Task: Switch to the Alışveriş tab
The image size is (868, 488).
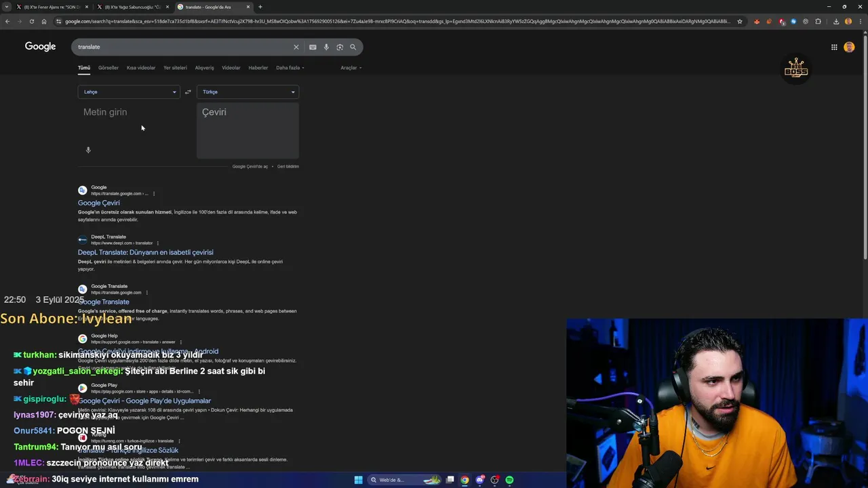Action: 204,68
